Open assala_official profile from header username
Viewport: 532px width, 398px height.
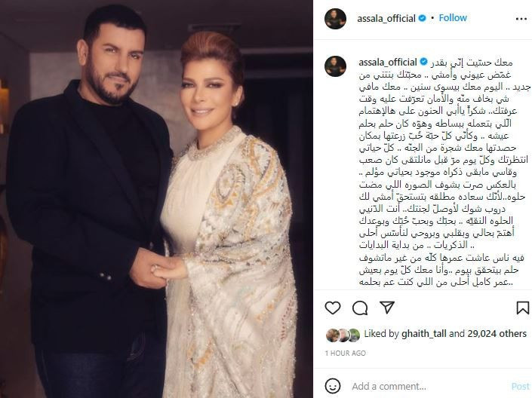[x=386, y=18]
